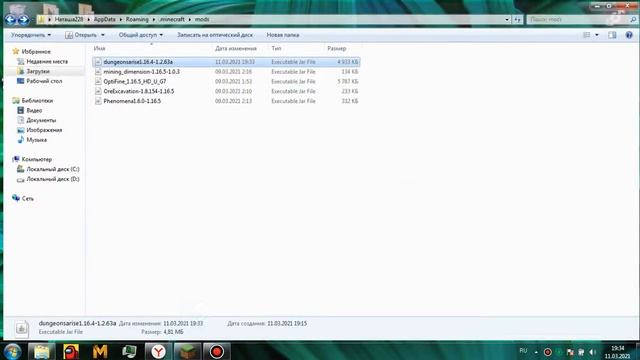This screenshot has height=360, width=640.
Task: Open the Упорядочить menu
Action: click(x=31, y=35)
